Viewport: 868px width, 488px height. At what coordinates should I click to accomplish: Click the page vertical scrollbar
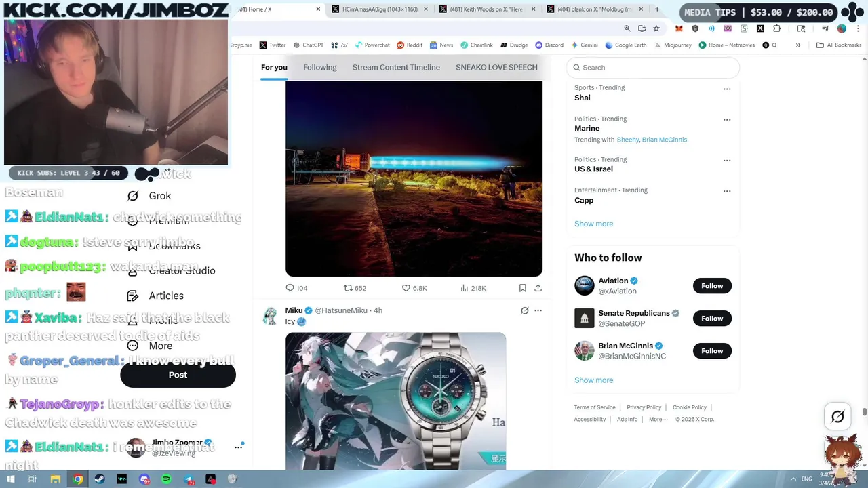[865, 412]
